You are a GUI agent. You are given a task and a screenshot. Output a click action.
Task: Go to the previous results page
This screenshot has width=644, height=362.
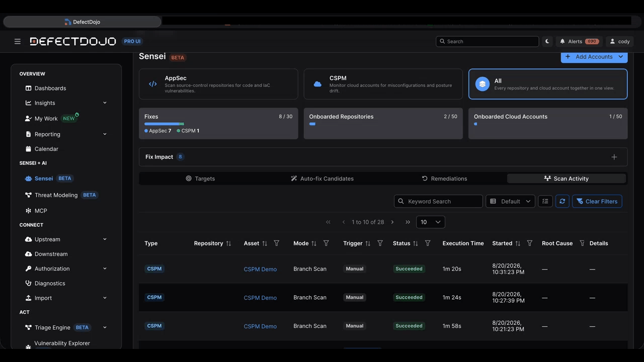tap(344, 222)
